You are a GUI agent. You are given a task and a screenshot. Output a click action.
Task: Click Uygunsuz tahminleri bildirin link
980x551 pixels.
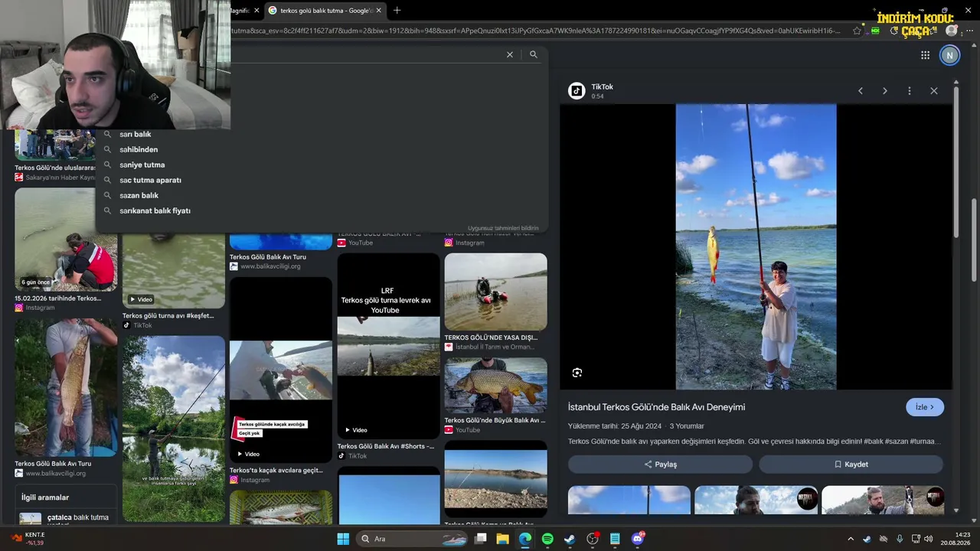(503, 228)
